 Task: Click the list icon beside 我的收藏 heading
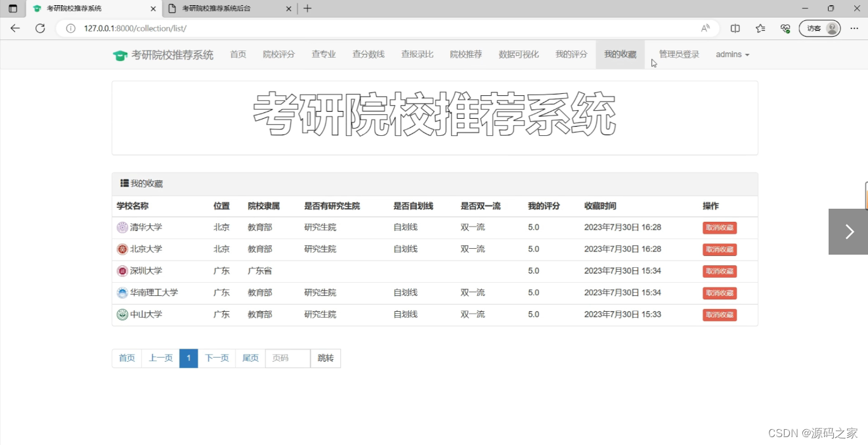pyautogui.click(x=124, y=183)
